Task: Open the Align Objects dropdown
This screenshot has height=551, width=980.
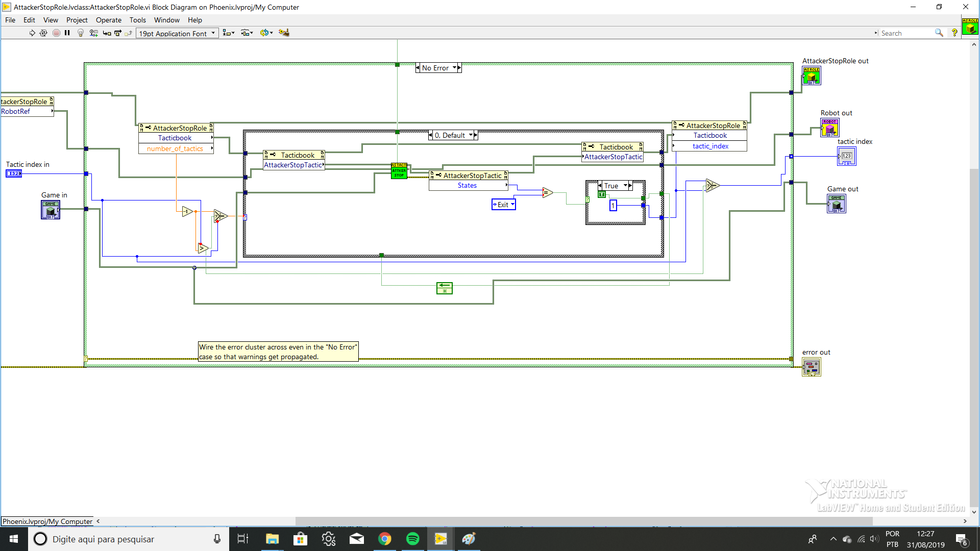Action: click(x=229, y=33)
